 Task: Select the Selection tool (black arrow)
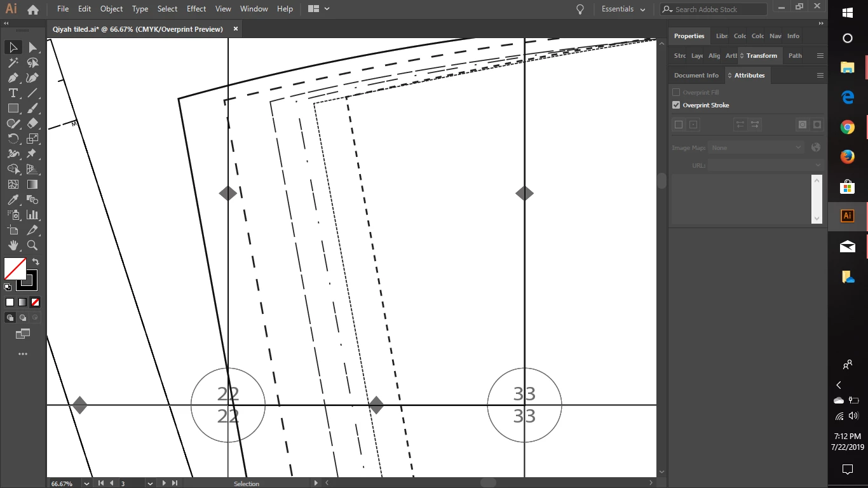[13, 47]
